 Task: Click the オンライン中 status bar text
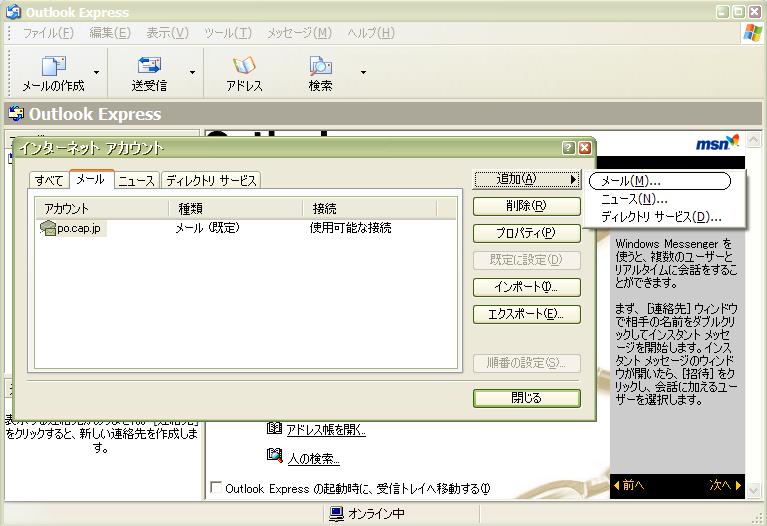(377, 514)
